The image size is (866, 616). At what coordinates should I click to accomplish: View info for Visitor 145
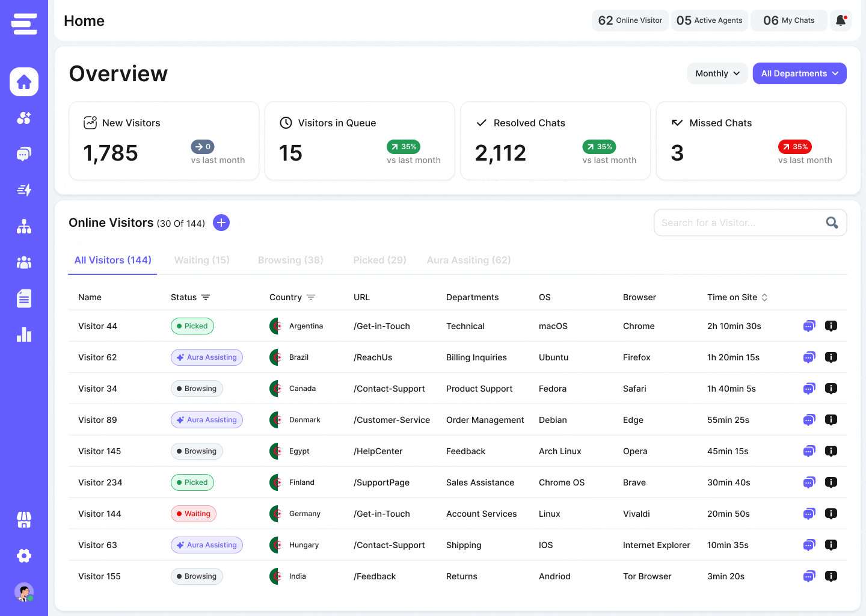click(831, 451)
